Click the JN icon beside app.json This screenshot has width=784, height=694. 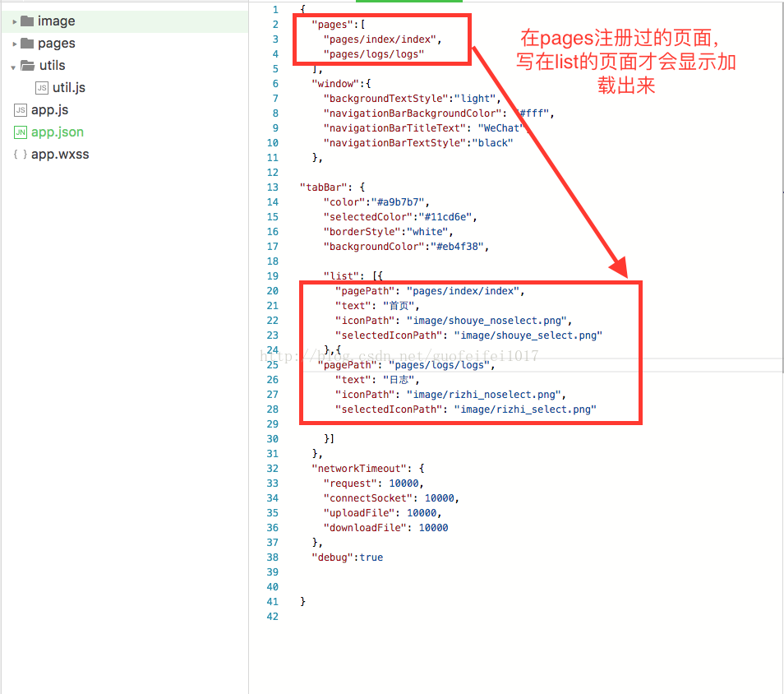[x=21, y=132]
